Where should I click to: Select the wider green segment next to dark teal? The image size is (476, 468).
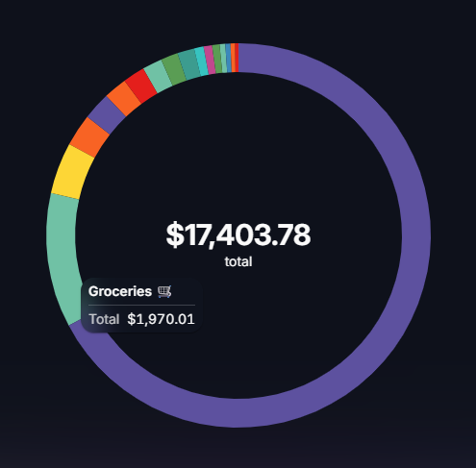[x=174, y=69]
